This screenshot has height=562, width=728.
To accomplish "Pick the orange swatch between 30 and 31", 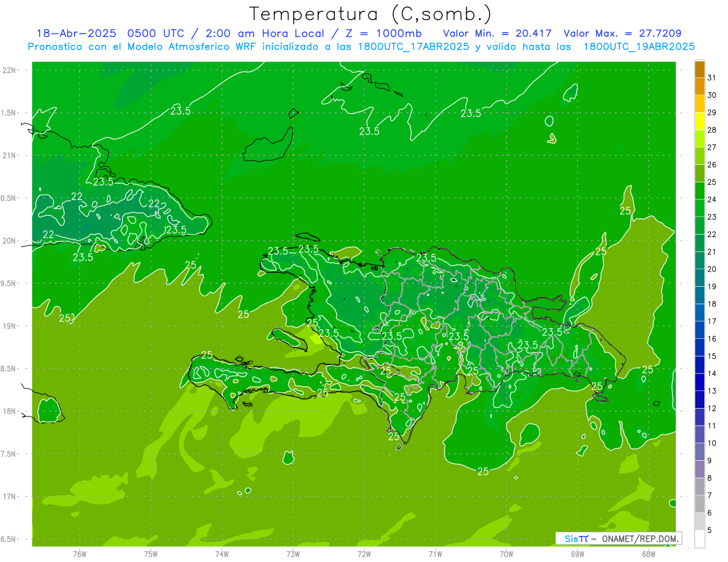I will (699, 86).
